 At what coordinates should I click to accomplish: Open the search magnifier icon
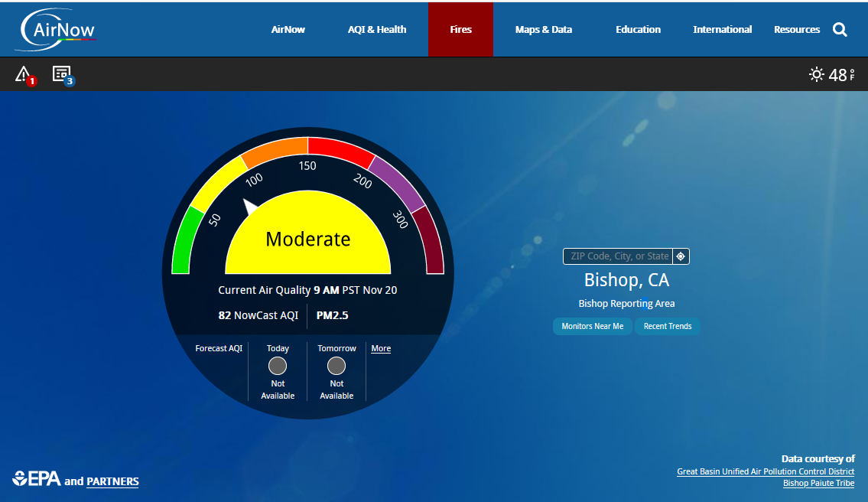pos(840,30)
